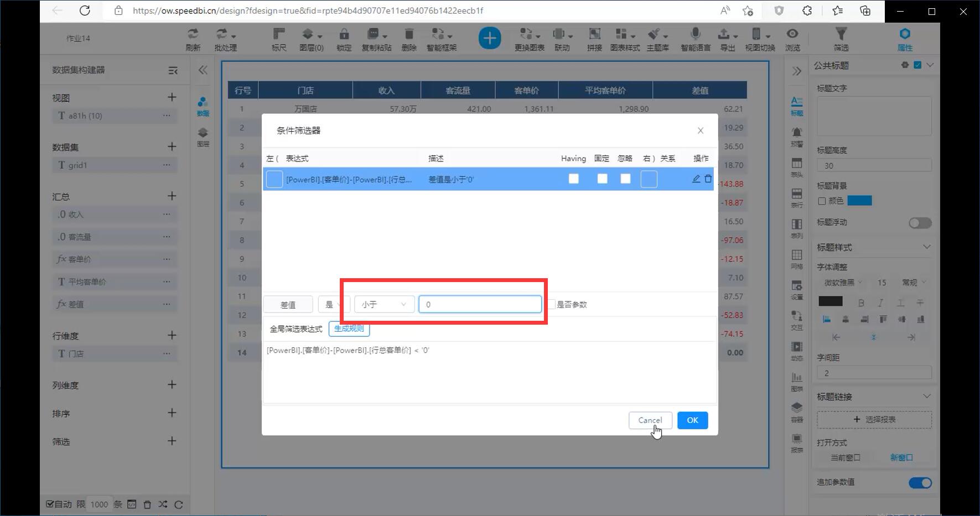The height and width of the screenshot is (516, 980).
Task: Click the 浏览 preview icon
Action: 792,39
